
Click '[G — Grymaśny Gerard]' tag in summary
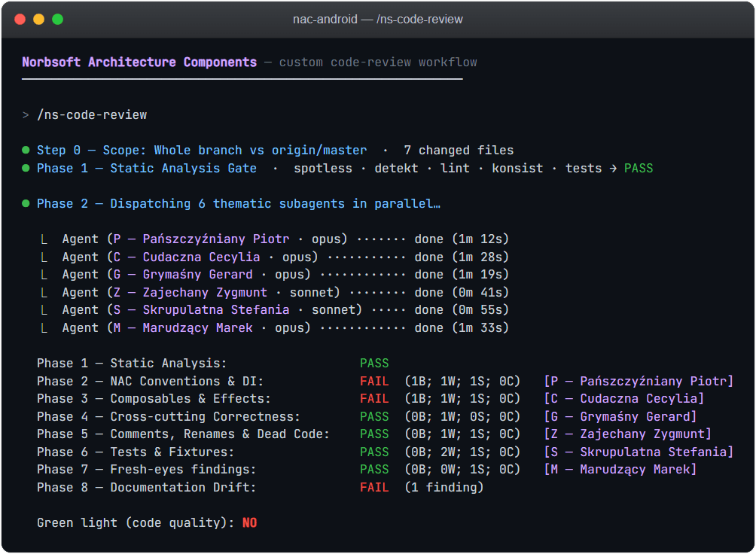tap(620, 416)
